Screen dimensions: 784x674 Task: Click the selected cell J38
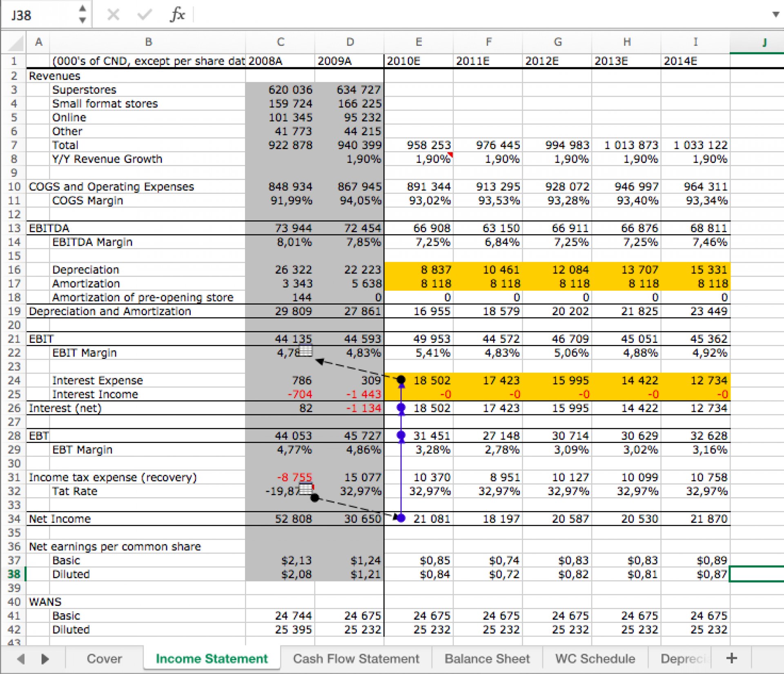coord(757,574)
